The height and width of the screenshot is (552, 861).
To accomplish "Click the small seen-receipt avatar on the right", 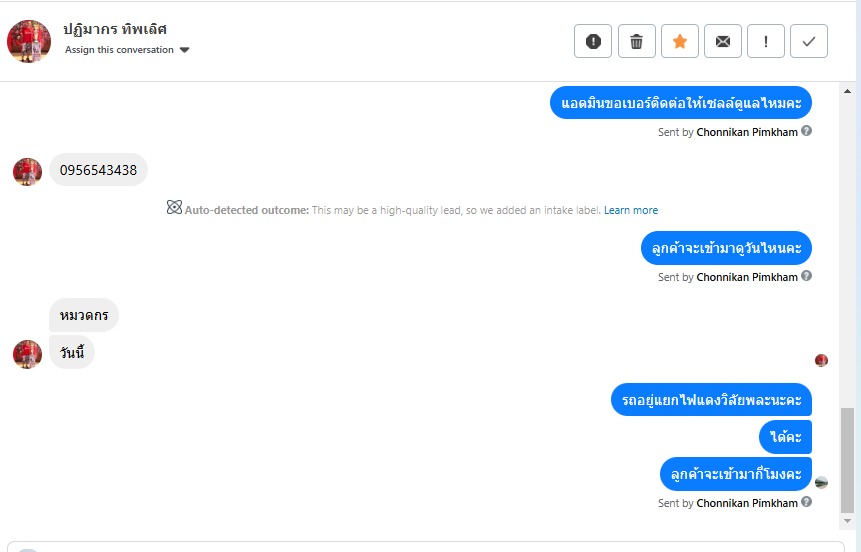I will coord(822,360).
